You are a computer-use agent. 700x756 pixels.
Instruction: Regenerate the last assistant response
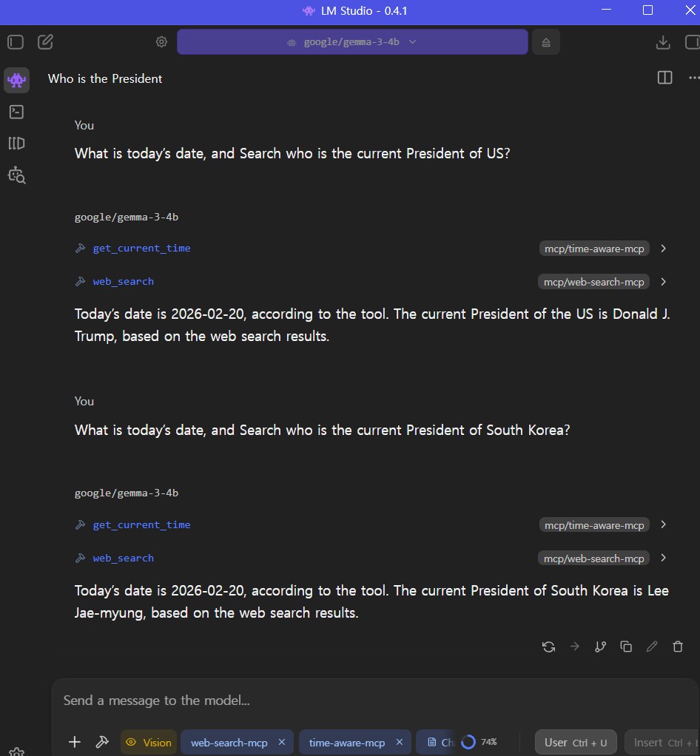tap(548, 647)
